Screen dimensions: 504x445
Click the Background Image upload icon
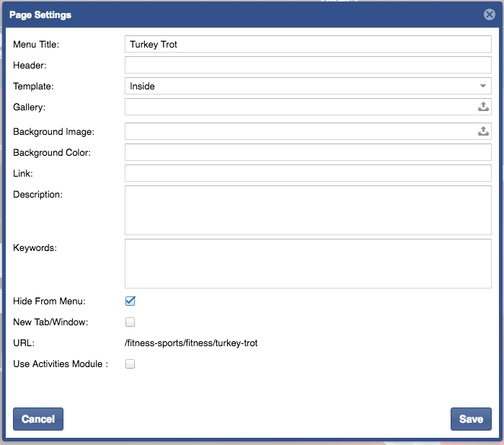point(483,131)
